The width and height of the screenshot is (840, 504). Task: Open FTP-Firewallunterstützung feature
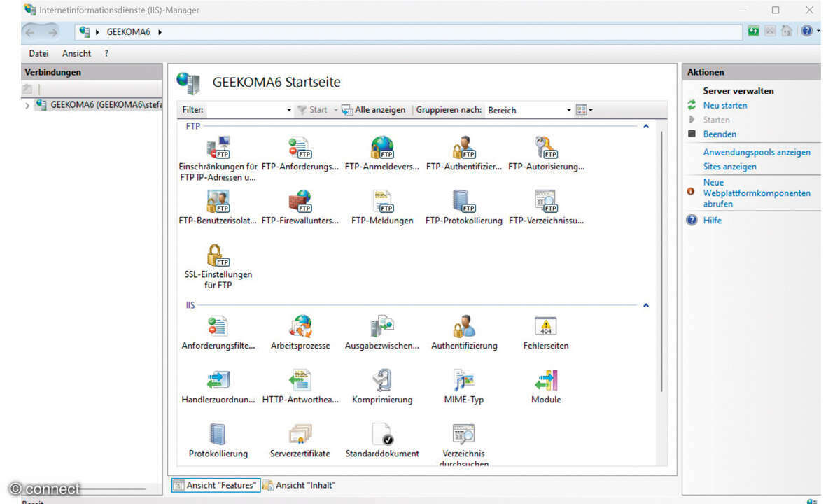click(x=300, y=208)
